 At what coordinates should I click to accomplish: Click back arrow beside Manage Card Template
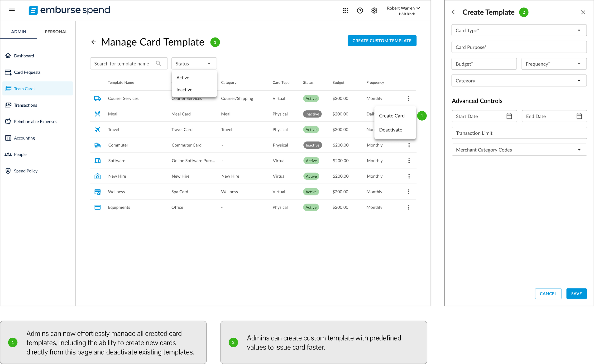click(x=94, y=42)
